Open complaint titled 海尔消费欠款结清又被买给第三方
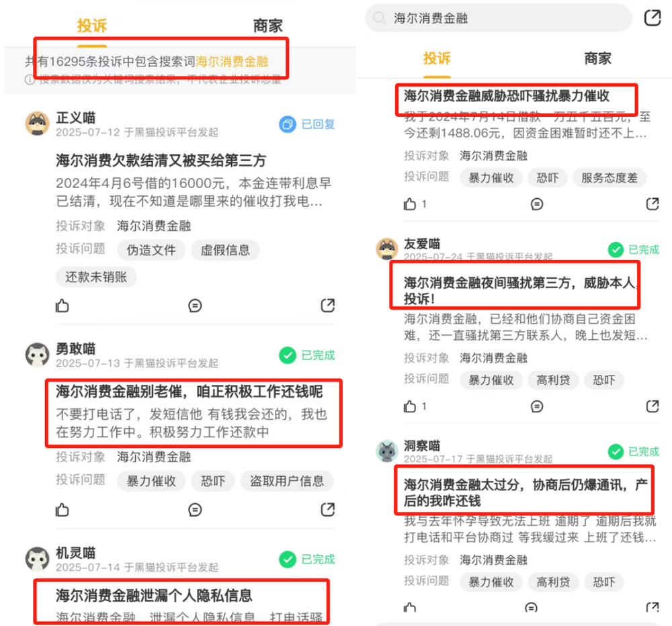 [x=161, y=161]
